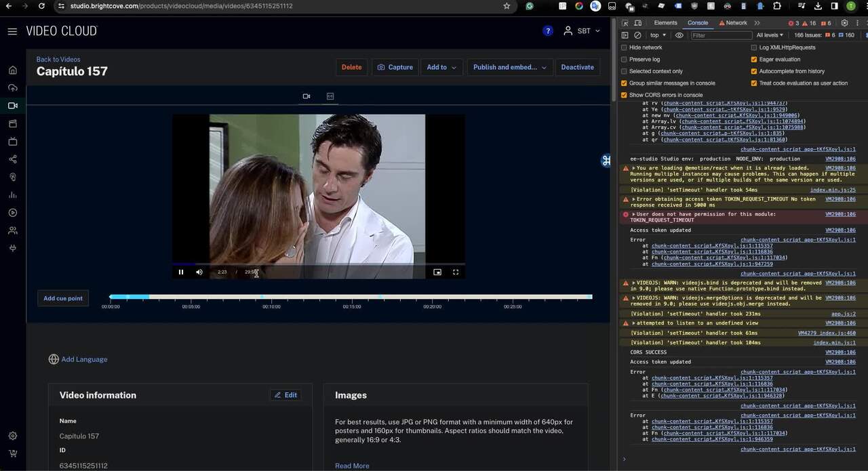Toggle the console sidebar panel
Image resolution: width=868 pixels, height=471 pixels.
click(625, 35)
